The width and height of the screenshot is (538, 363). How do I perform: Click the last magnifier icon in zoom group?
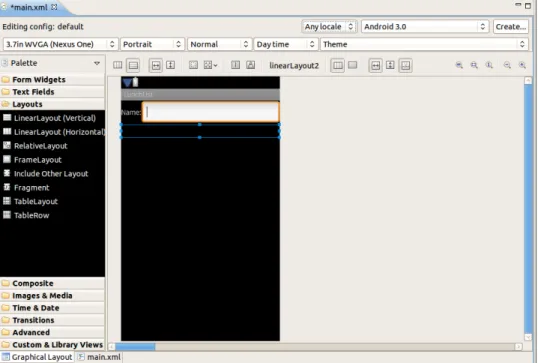522,65
